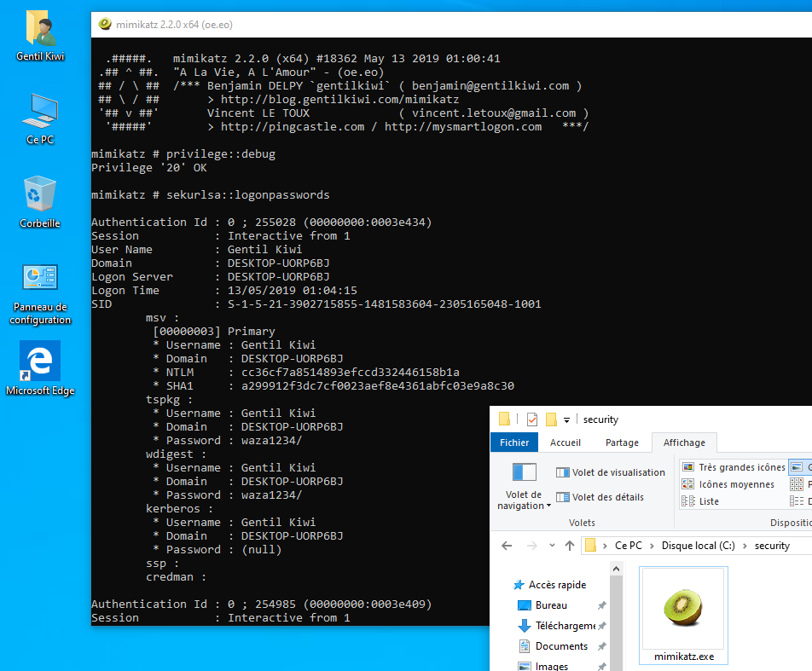
Task: Choose Icônes moyennes layout
Action: click(728, 484)
